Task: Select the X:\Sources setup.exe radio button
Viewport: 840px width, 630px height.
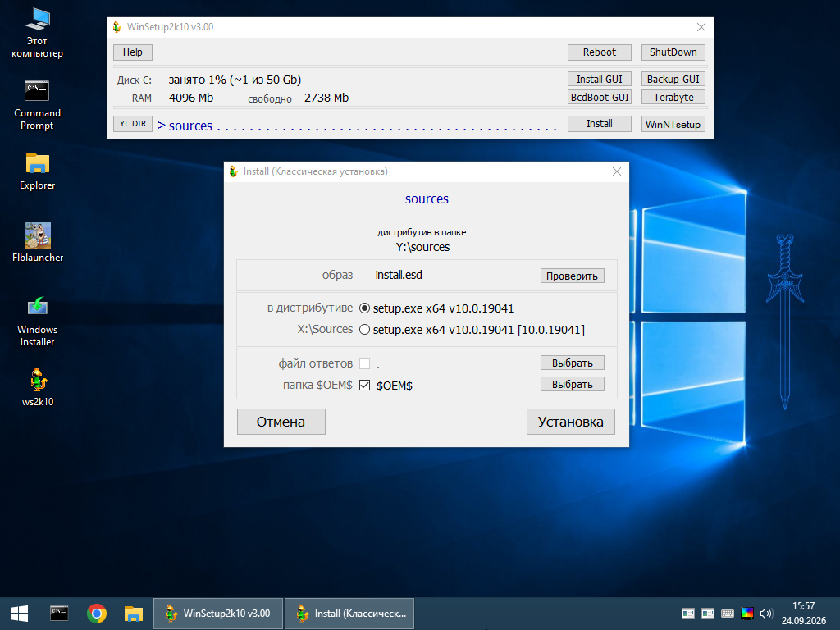Action: coord(364,330)
